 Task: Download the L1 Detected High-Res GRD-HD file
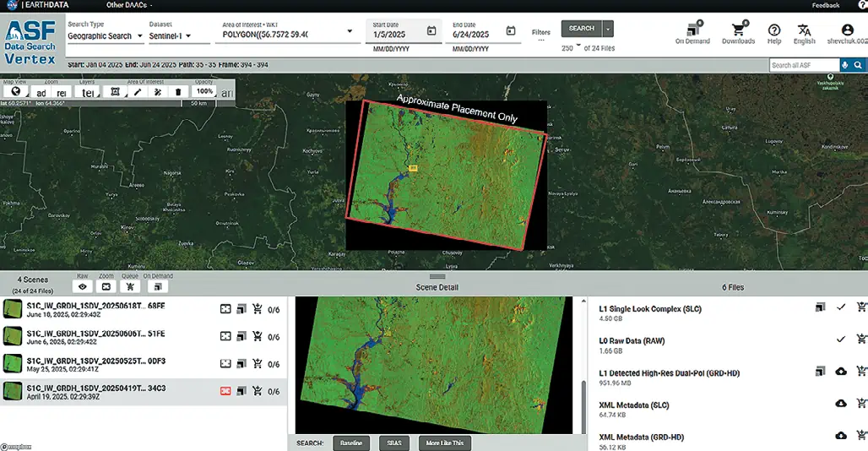pos(840,372)
